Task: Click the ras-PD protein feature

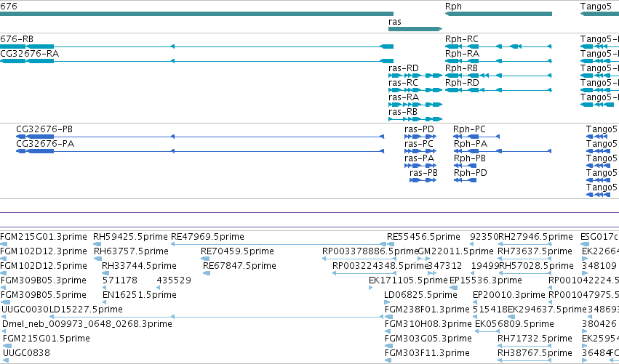Action: [x=420, y=137]
